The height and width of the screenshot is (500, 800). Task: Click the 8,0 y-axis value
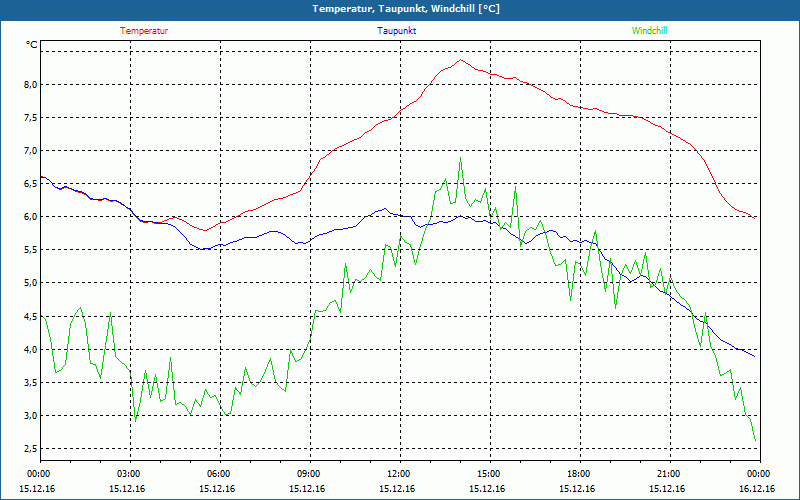(31, 85)
